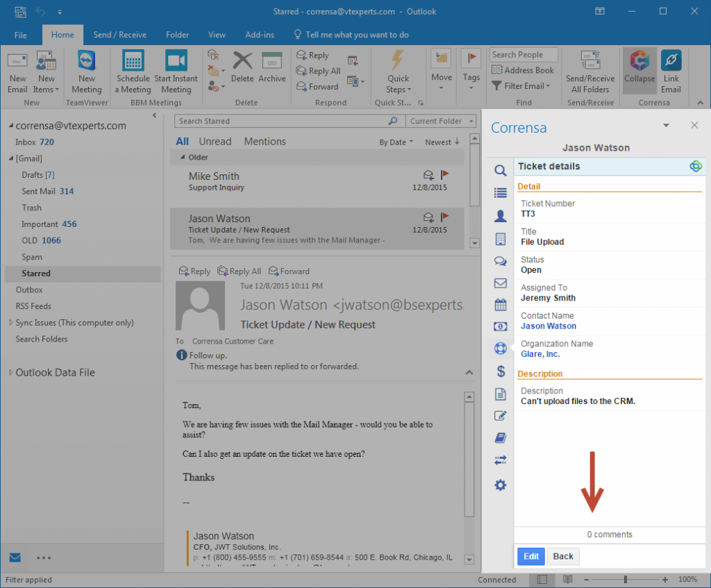Viewport: 711px width, 588px height.
Task: Open the Corrensa comments chat icon
Action: (x=500, y=261)
